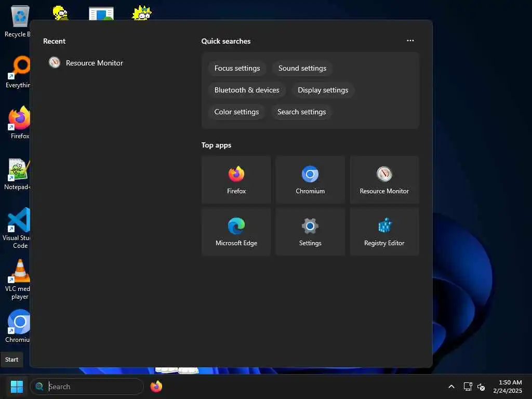Launch Chromium from Top apps
Image resolution: width=532 pixels, height=399 pixels.
[x=310, y=180]
